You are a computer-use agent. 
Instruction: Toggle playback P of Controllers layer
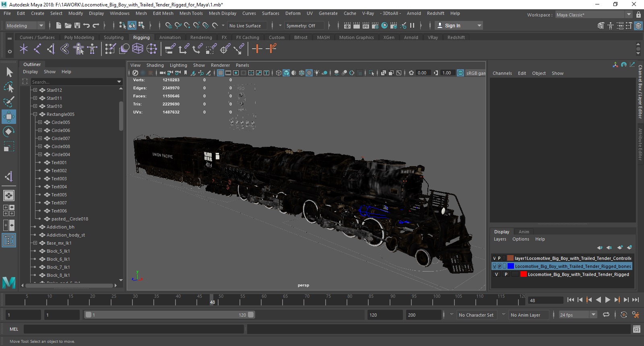tap(499, 258)
